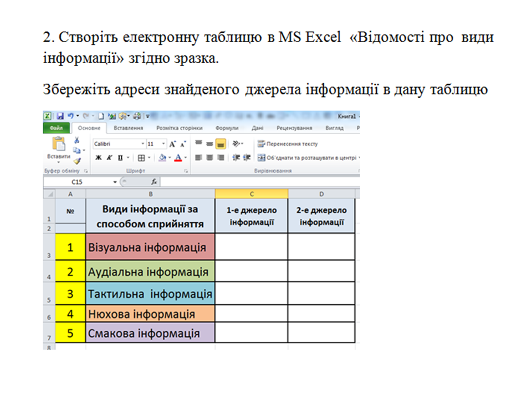Click Об'єднати та розташувати в центрі button

pos(306,158)
